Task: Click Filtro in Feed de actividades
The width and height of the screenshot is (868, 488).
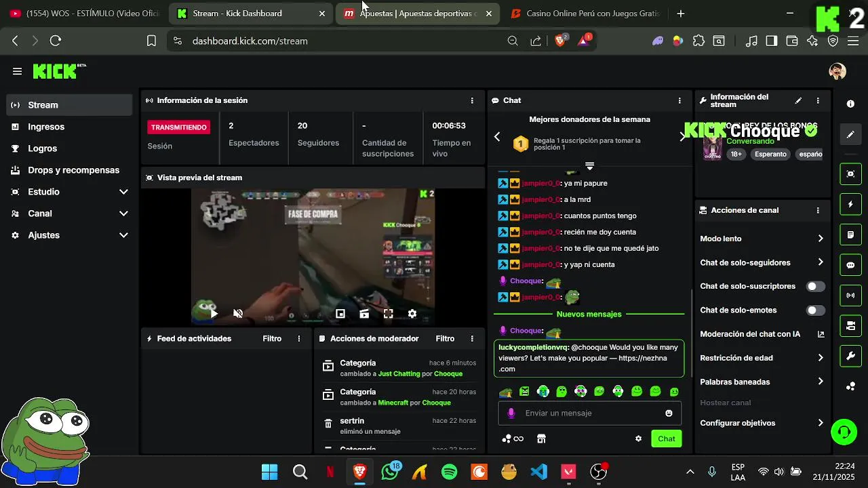Action: pyautogui.click(x=272, y=338)
